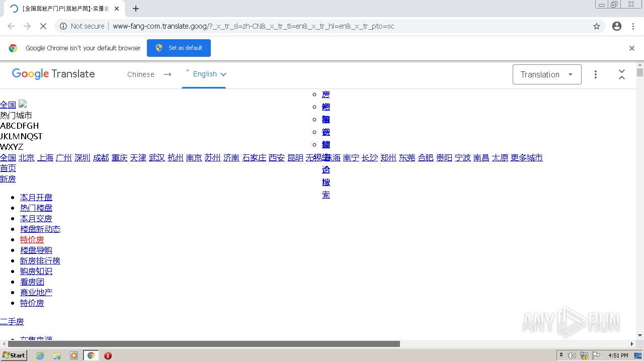Open the 更多城市 more cities link
Viewport: 644px width, 362px height.
[x=527, y=158]
